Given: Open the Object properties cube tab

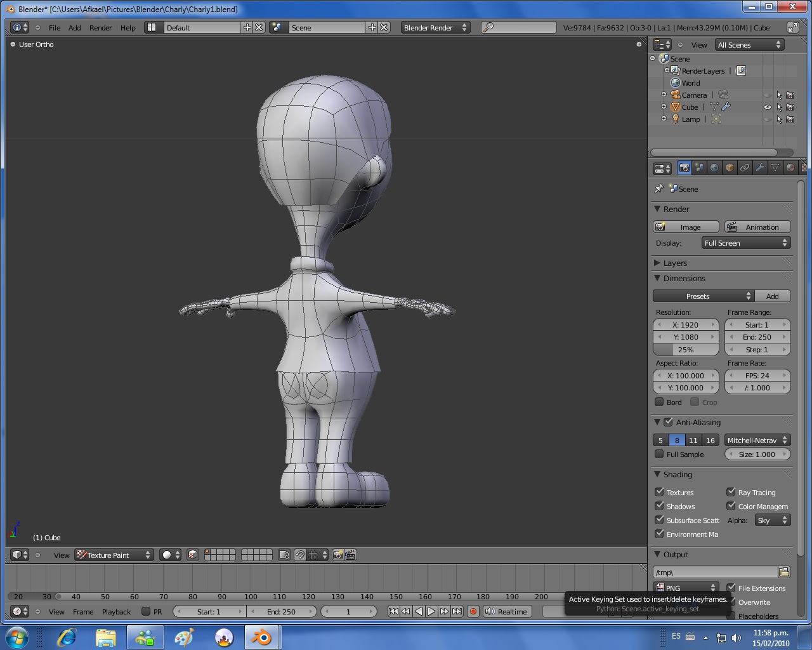Looking at the screenshot, I should [730, 168].
